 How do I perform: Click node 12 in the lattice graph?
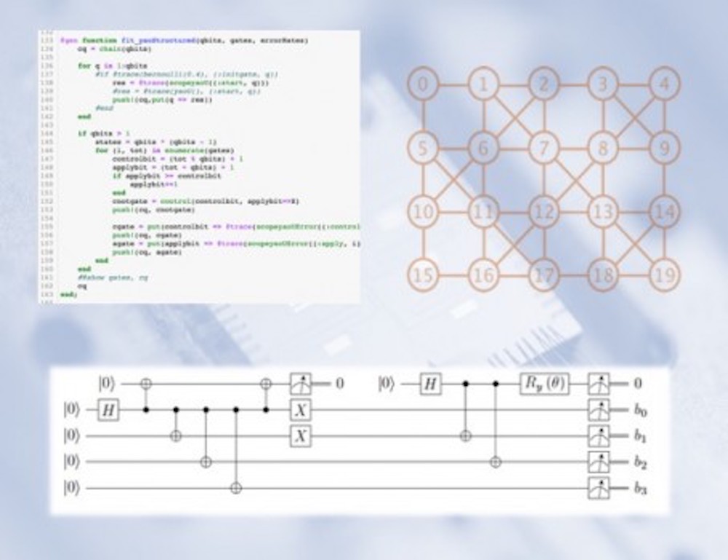542,213
